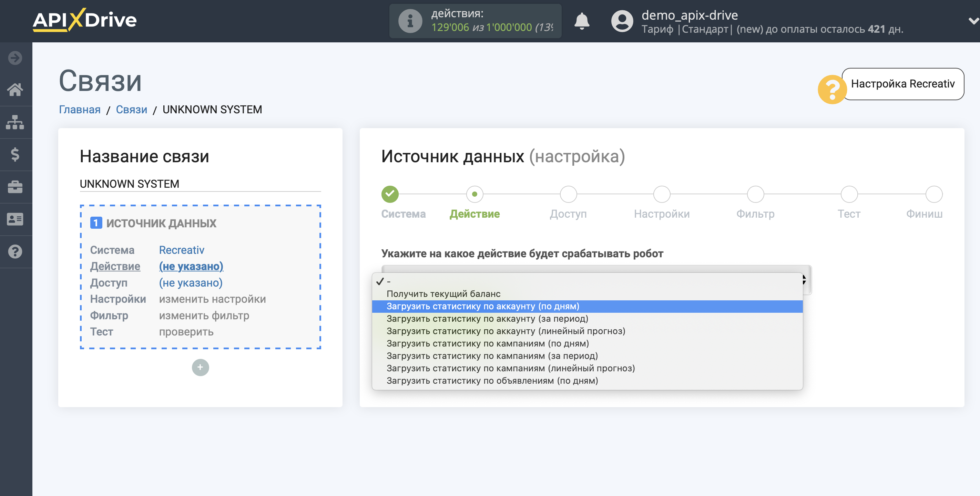
Task: Choose 'Получить текущий баланс' option
Action: coord(587,294)
